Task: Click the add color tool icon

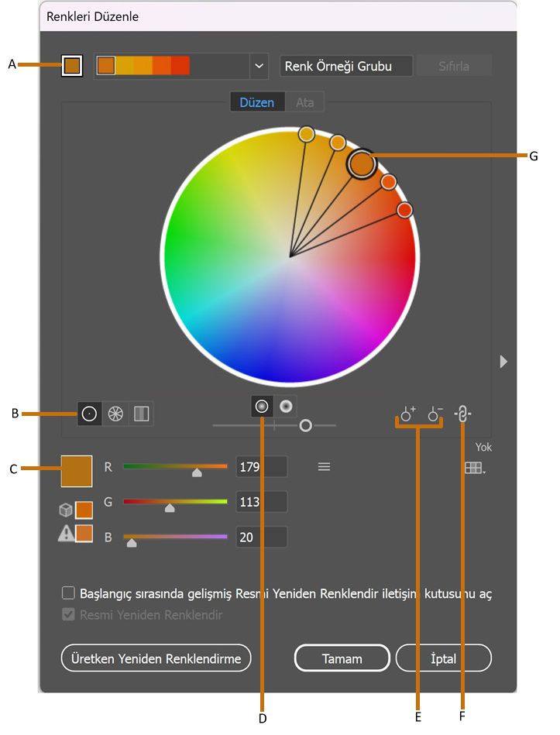Action: point(407,414)
